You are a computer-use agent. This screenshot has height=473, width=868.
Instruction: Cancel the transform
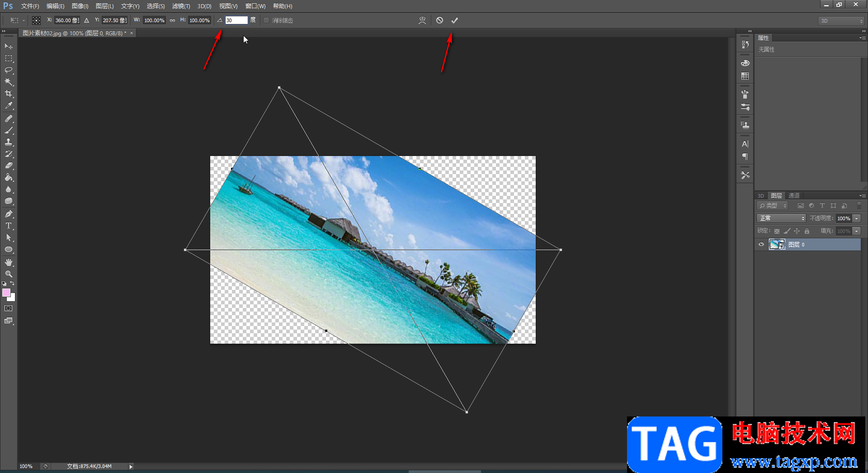tap(439, 20)
